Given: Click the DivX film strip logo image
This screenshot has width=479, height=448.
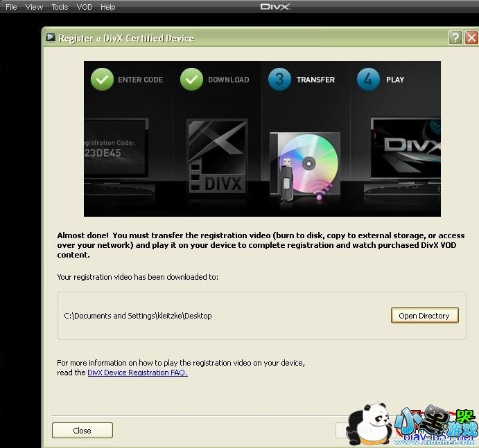Looking at the screenshot, I should click(x=217, y=156).
